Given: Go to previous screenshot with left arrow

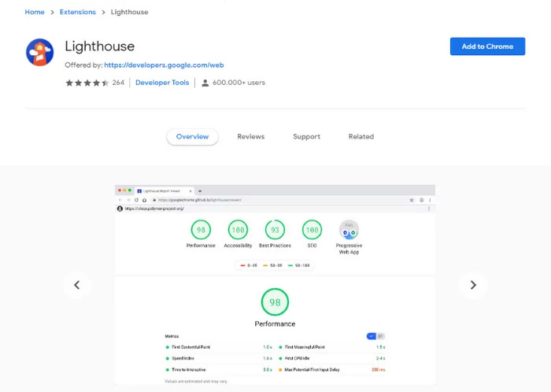Looking at the screenshot, I should coord(76,285).
